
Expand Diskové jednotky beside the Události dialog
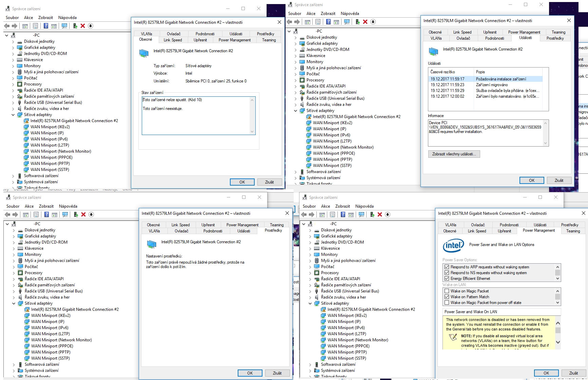[x=295, y=37]
